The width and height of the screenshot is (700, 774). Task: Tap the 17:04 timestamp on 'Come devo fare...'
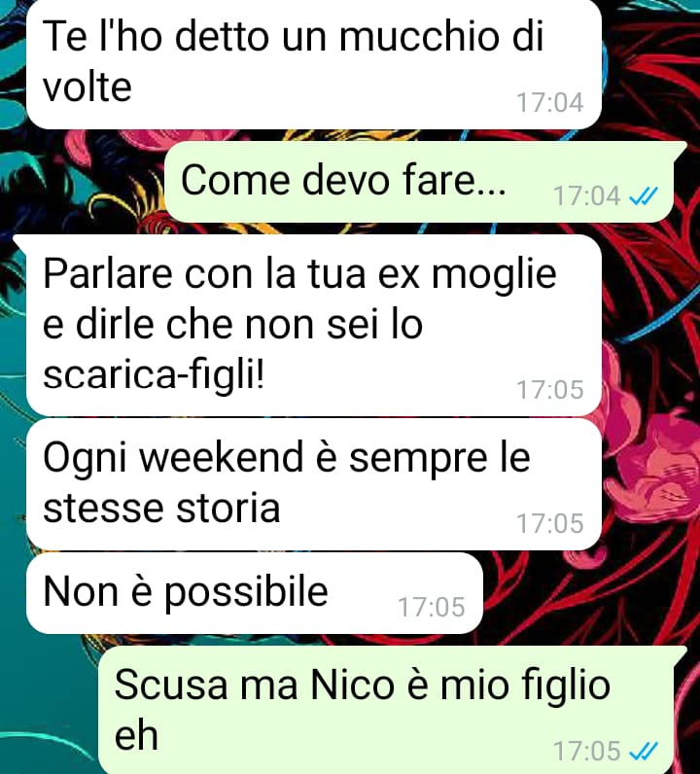pyautogui.click(x=586, y=196)
